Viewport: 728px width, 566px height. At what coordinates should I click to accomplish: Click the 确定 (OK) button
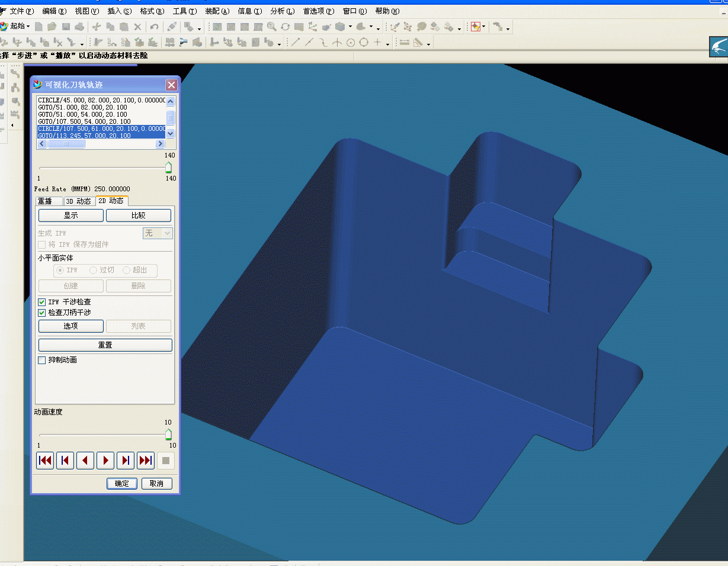122,484
